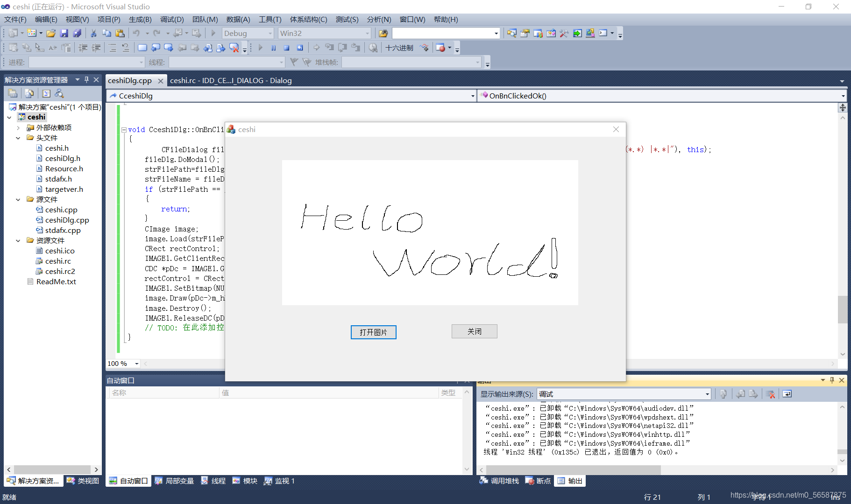
Task: Switch to the 类视图 tab
Action: tap(83, 481)
